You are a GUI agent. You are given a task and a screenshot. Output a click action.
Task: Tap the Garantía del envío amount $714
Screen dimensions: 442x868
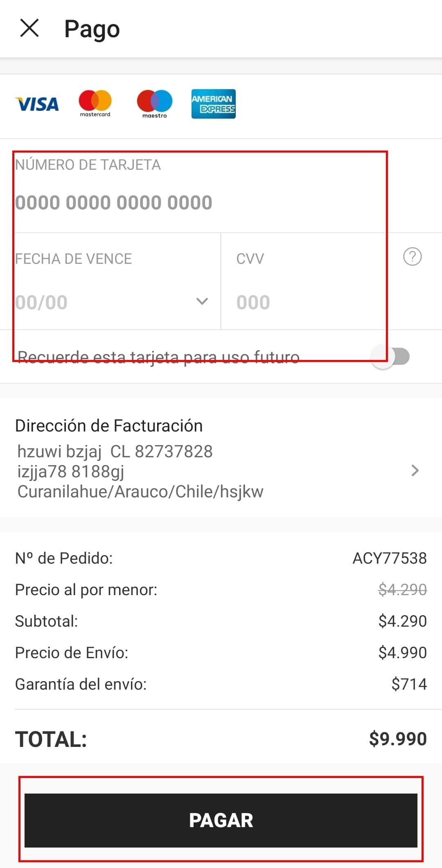click(409, 684)
